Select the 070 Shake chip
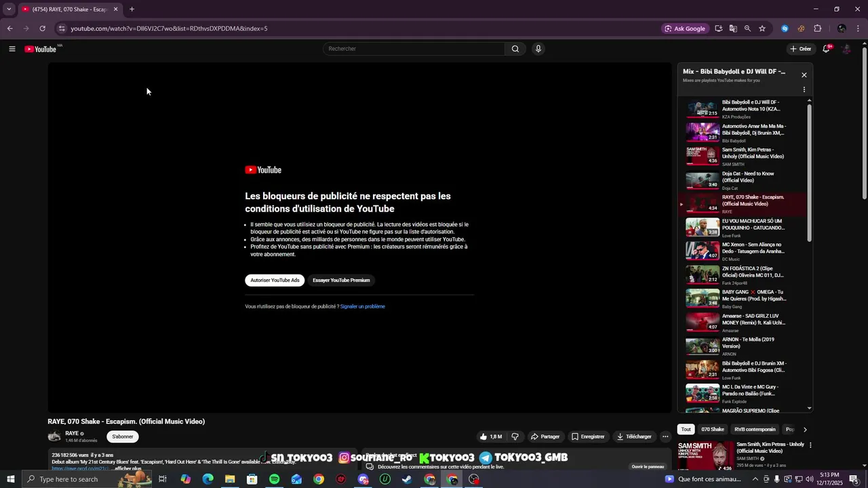 tap(713, 429)
